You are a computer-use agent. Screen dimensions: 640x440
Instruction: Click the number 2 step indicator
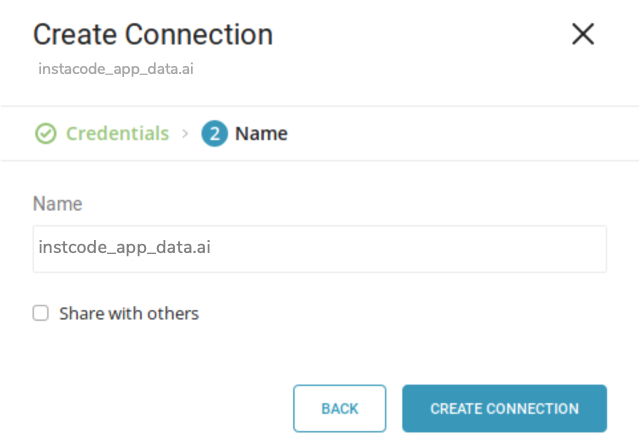(x=214, y=133)
